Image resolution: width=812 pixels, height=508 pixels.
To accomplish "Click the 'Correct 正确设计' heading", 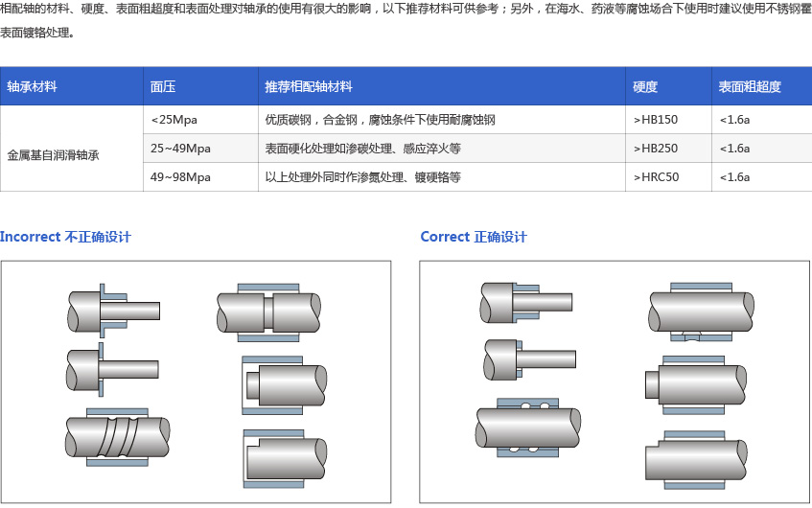I will [x=474, y=237].
